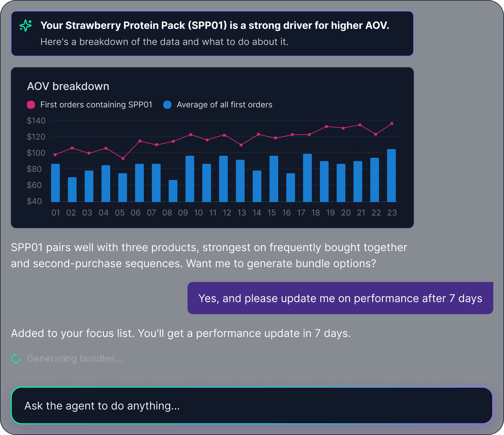
Task: Click the blue bar for day 23
Action: tap(391, 176)
